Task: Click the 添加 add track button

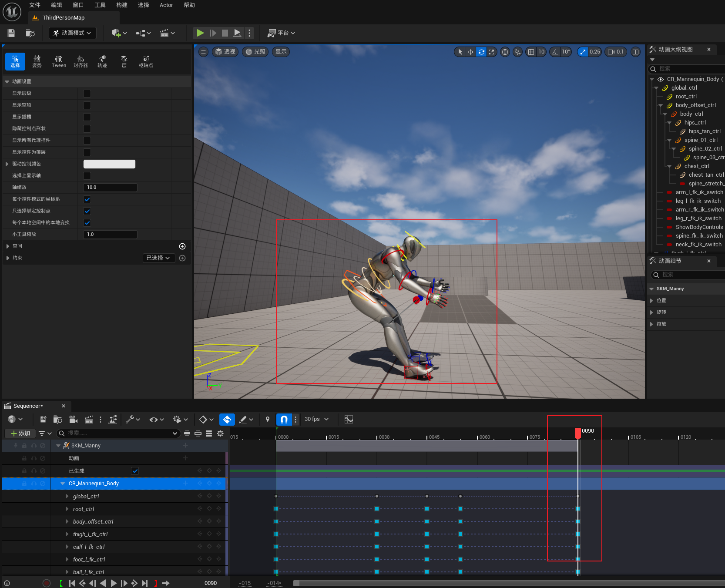Action: click(20, 433)
